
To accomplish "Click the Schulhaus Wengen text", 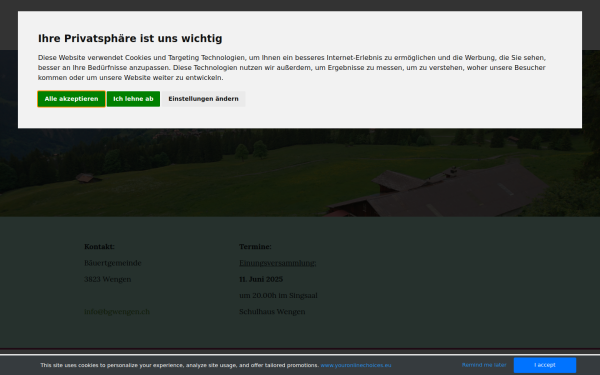I will click(272, 311).
